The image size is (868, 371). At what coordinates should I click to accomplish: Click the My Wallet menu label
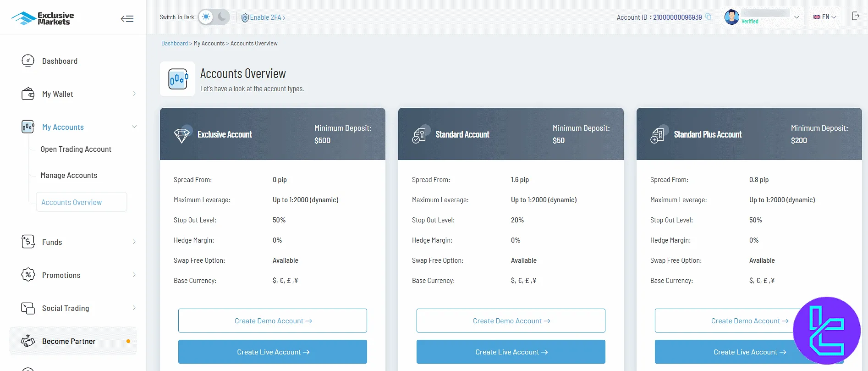pos(58,94)
